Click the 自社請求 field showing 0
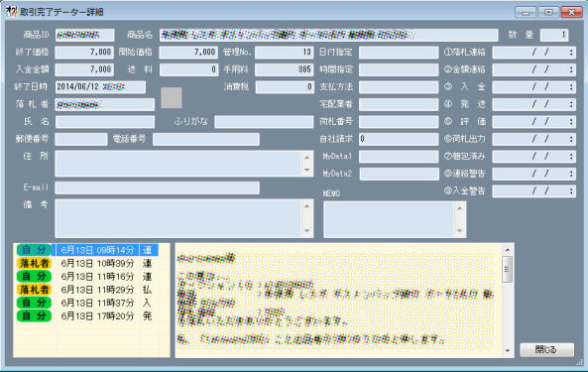Screen dimensions: 588x372 pos(399,139)
